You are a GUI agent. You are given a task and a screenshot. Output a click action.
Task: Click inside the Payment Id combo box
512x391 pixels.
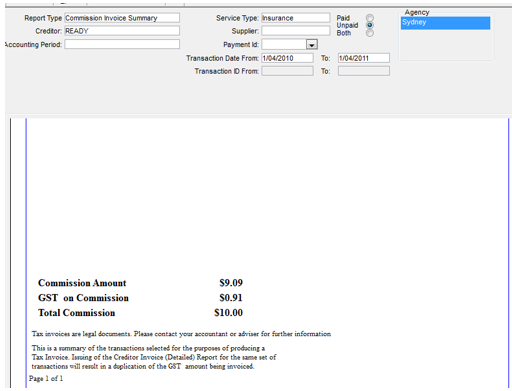tap(284, 44)
